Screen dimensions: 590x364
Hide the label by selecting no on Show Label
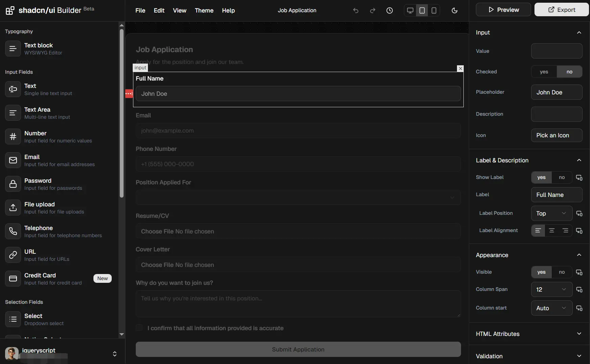click(x=562, y=177)
